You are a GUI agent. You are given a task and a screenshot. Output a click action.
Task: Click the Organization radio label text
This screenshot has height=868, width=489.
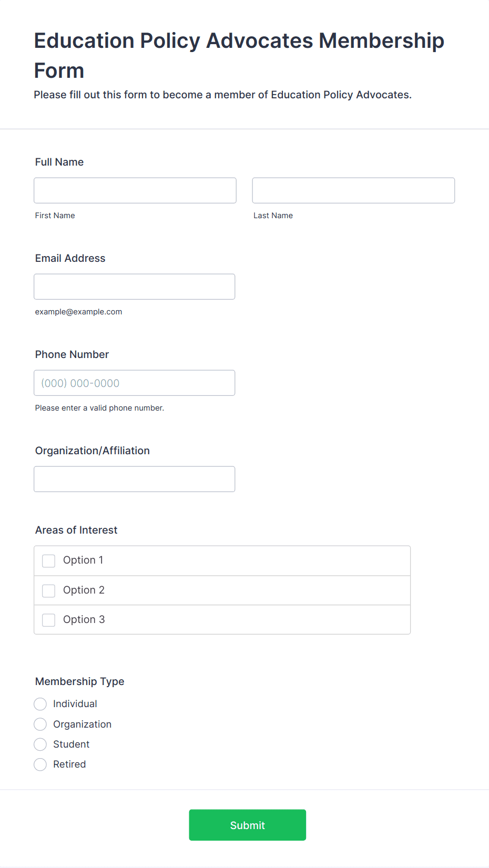pos(83,724)
